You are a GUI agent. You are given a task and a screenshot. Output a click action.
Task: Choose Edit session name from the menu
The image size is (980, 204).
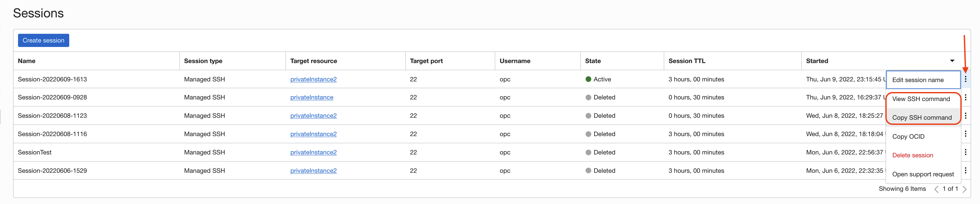pyautogui.click(x=918, y=80)
